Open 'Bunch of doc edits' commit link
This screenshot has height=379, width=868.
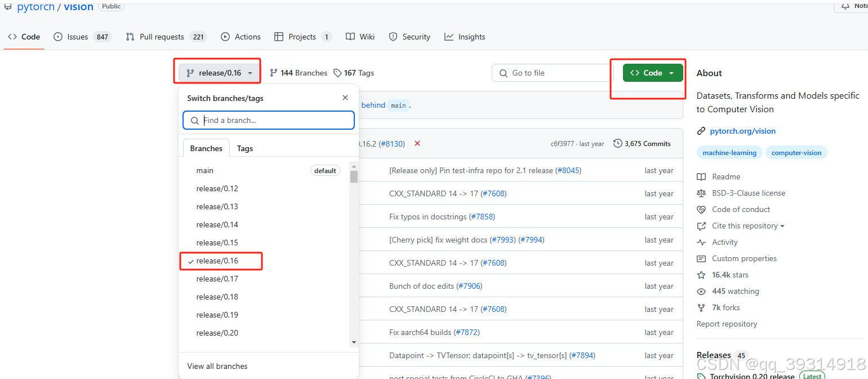[x=421, y=286]
